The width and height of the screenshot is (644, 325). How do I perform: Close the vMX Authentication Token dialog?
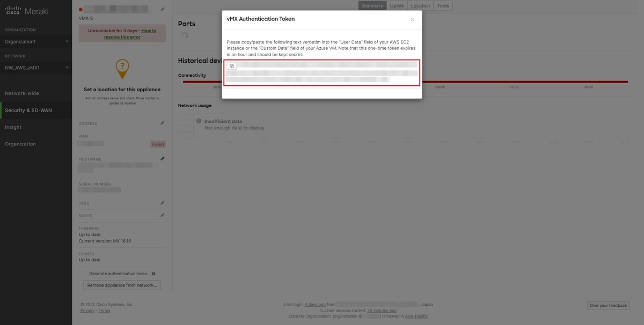point(412,19)
